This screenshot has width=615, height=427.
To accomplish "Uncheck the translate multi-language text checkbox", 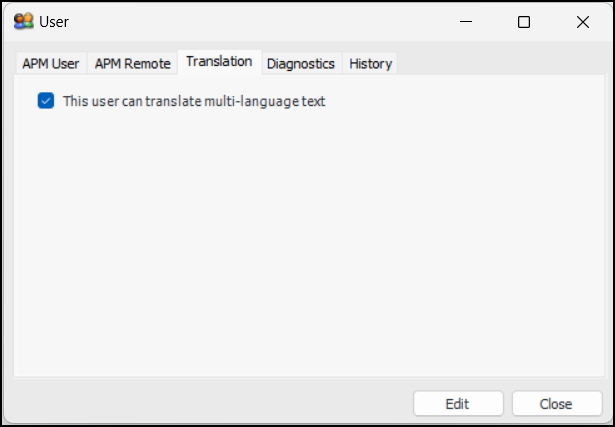I will click(x=45, y=100).
